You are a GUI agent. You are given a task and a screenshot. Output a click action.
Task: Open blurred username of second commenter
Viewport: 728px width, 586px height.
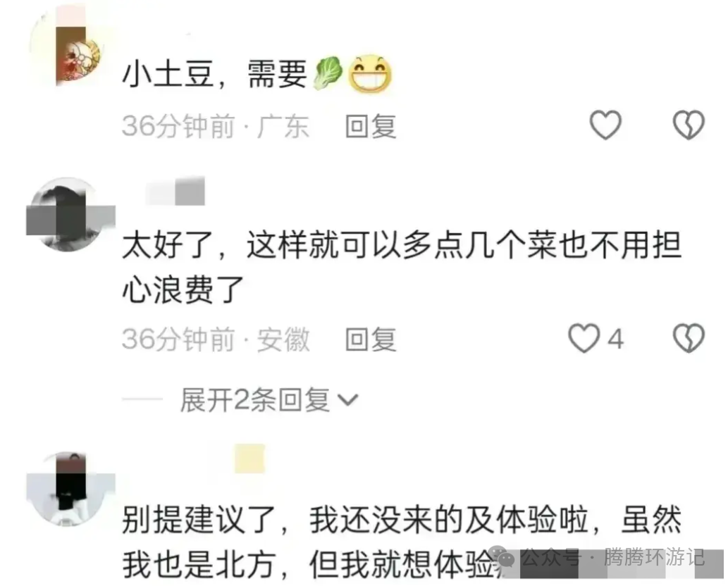[175, 191]
